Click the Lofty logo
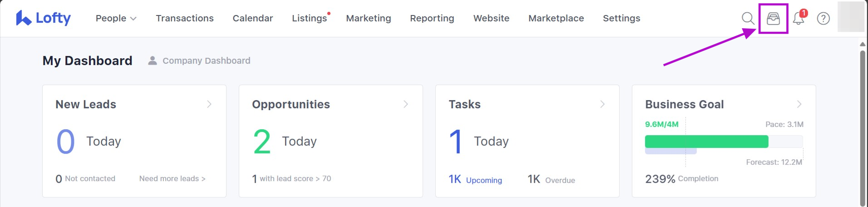868x207 pixels. point(44,18)
